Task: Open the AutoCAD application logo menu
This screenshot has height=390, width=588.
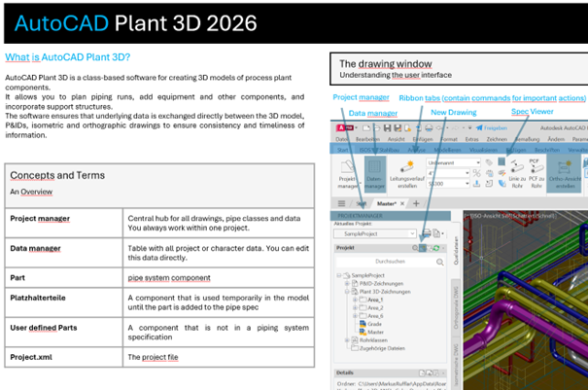Action: (x=345, y=128)
